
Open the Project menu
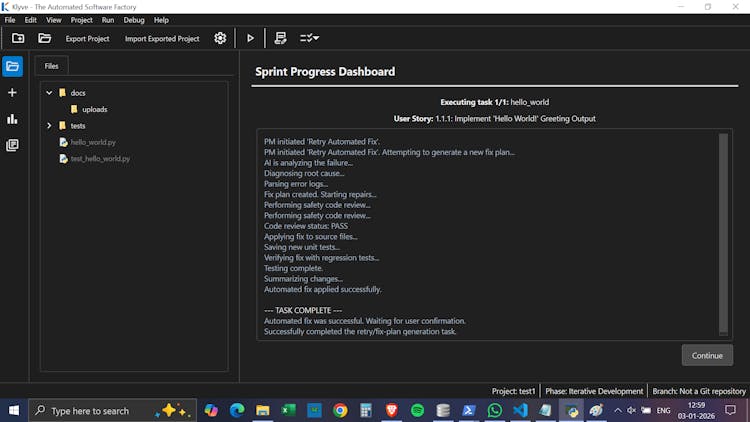pyautogui.click(x=82, y=20)
